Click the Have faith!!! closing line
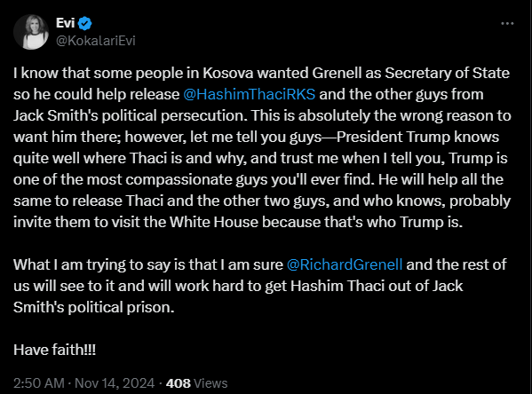 click(55, 350)
